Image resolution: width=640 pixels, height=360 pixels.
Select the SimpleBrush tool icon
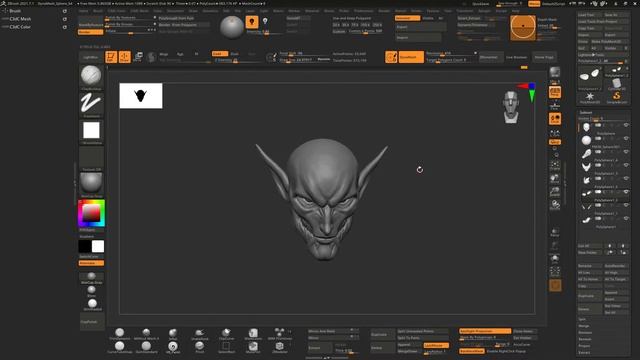click(x=616, y=97)
